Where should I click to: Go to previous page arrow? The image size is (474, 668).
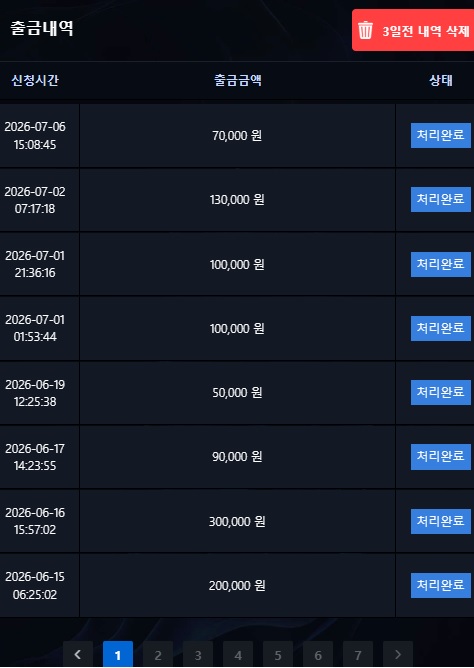point(78,654)
